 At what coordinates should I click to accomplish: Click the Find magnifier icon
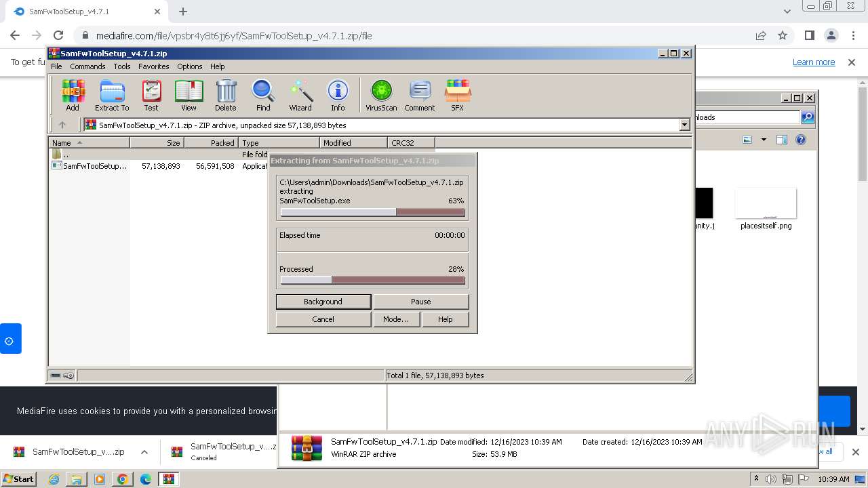263,95
